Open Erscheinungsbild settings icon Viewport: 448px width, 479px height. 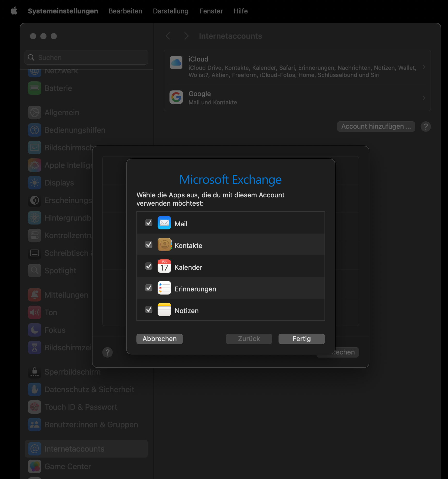point(35,200)
